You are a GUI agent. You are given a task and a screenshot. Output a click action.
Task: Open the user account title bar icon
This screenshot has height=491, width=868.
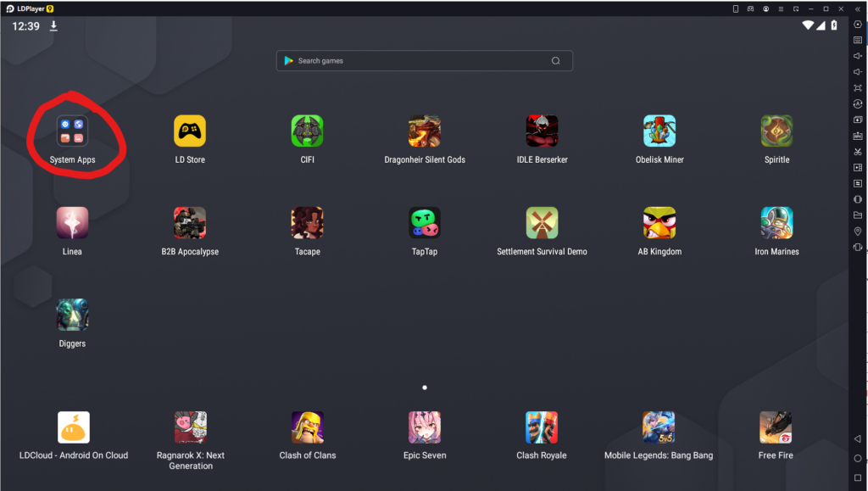pyautogui.click(x=765, y=8)
